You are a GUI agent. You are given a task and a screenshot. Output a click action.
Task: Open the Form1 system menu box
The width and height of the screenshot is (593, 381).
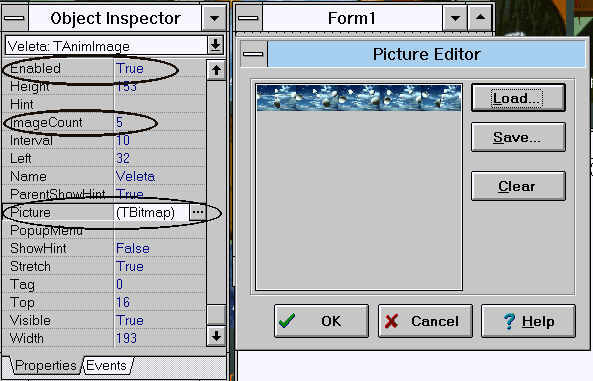click(x=248, y=18)
